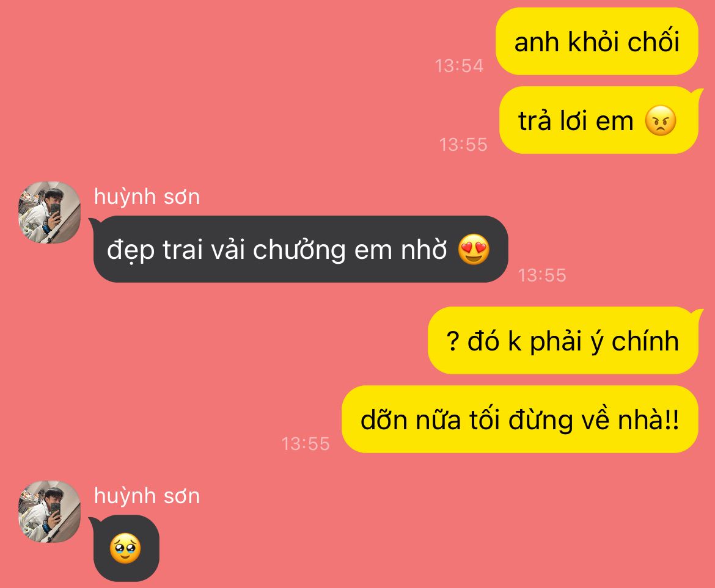Select the 'trả lời em' message bubble
This screenshot has height=588, width=715.
point(599,121)
